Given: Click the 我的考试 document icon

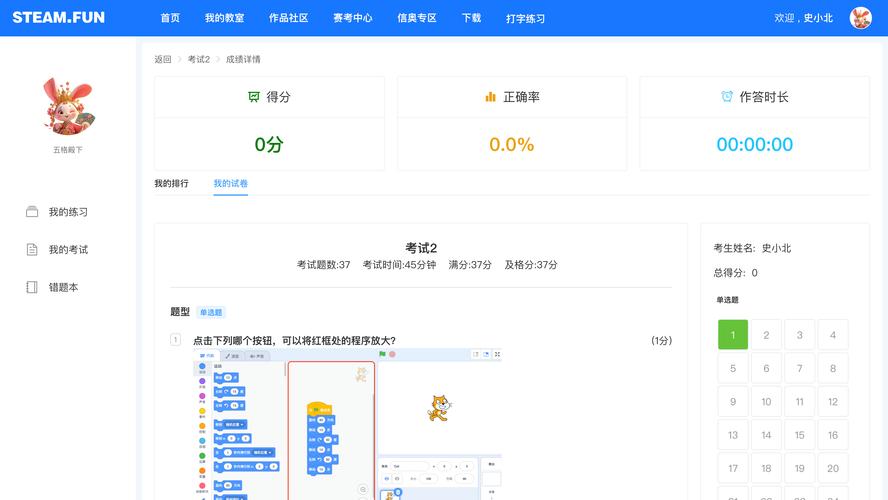Looking at the screenshot, I should point(32,250).
